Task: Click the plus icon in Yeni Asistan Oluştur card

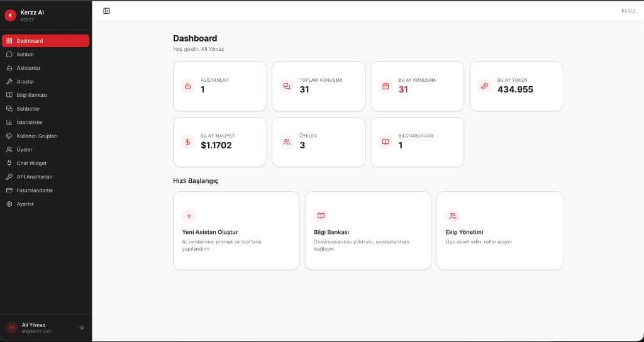Action: coord(189,216)
